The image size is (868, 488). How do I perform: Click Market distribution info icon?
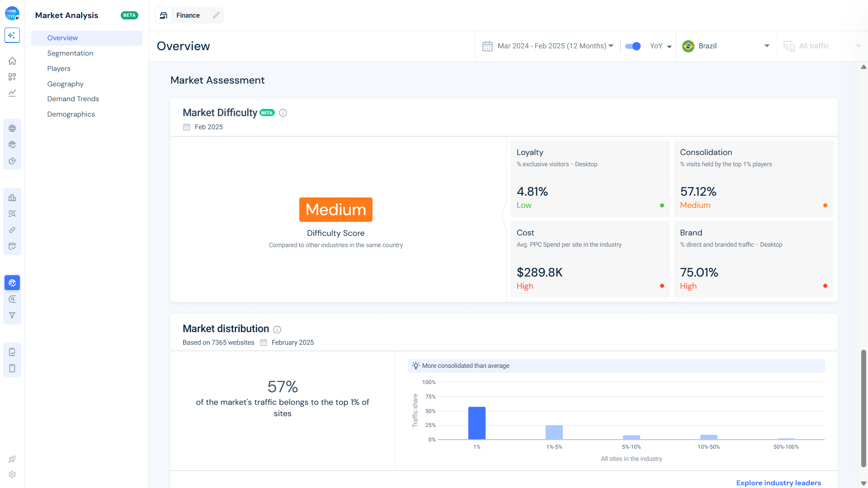pyautogui.click(x=277, y=330)
